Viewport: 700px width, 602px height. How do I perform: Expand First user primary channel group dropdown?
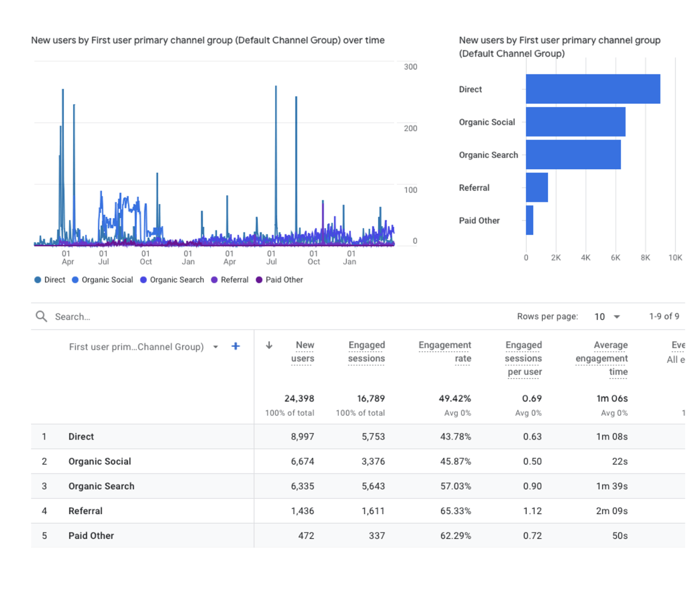(215, 347)
